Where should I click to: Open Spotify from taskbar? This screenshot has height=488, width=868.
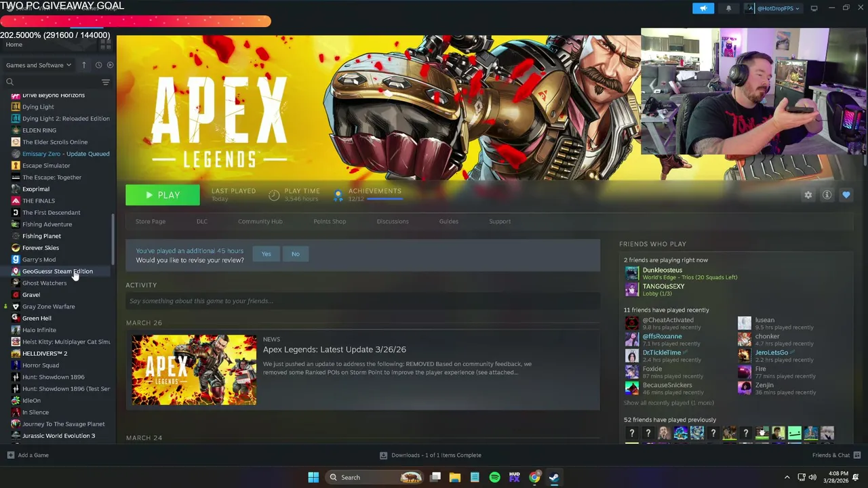(494, 477)
